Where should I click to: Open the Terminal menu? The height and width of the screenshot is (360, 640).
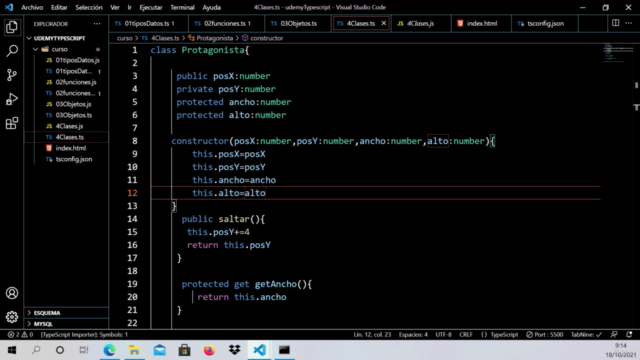[x=182, y=7]
